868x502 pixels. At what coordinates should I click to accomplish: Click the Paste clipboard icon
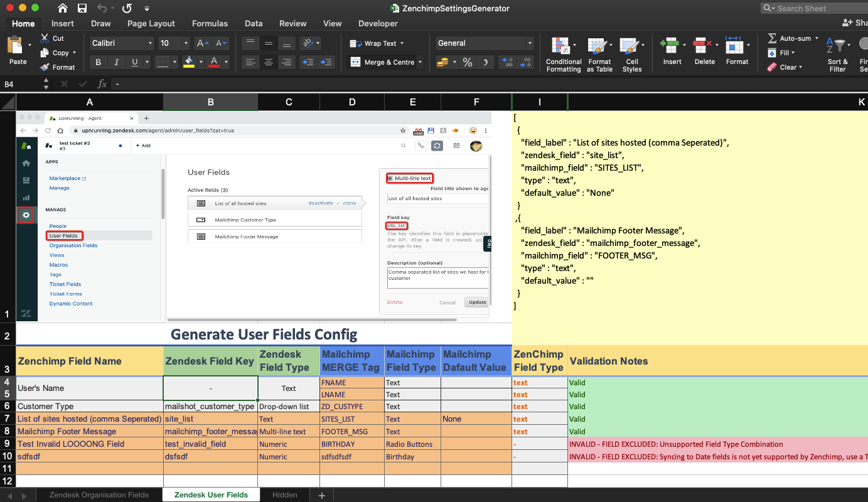(x=15, y=45)
